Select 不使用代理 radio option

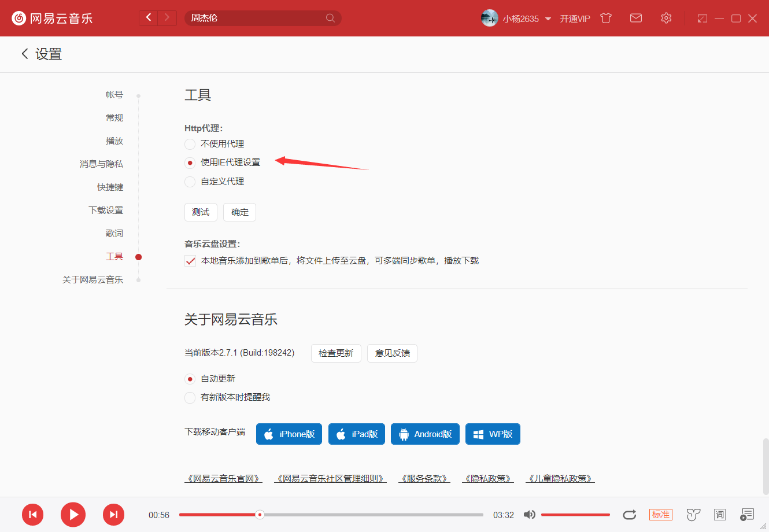(x=190, y=144)
